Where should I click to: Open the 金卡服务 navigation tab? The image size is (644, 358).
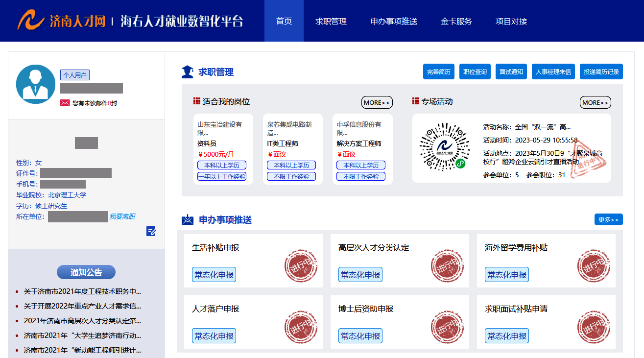coord(456,21)
